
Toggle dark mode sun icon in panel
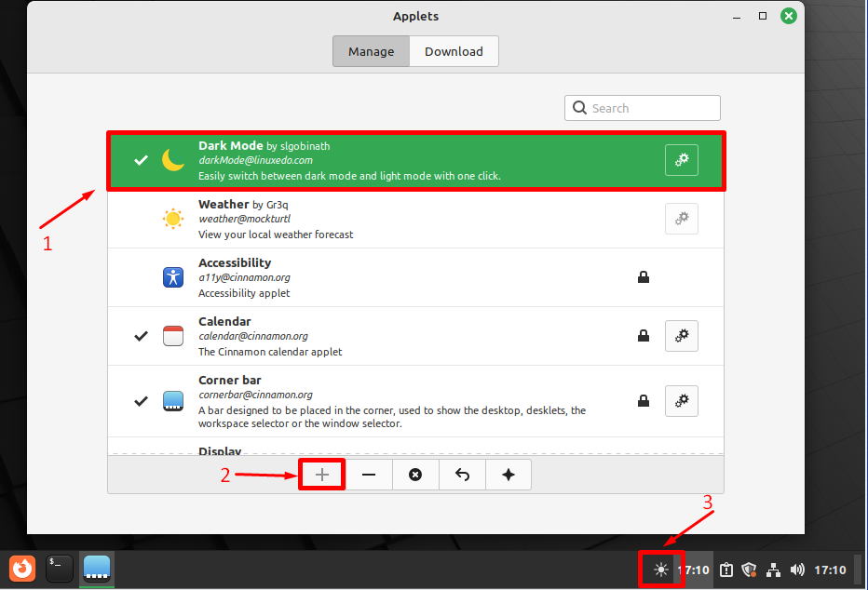661,570
